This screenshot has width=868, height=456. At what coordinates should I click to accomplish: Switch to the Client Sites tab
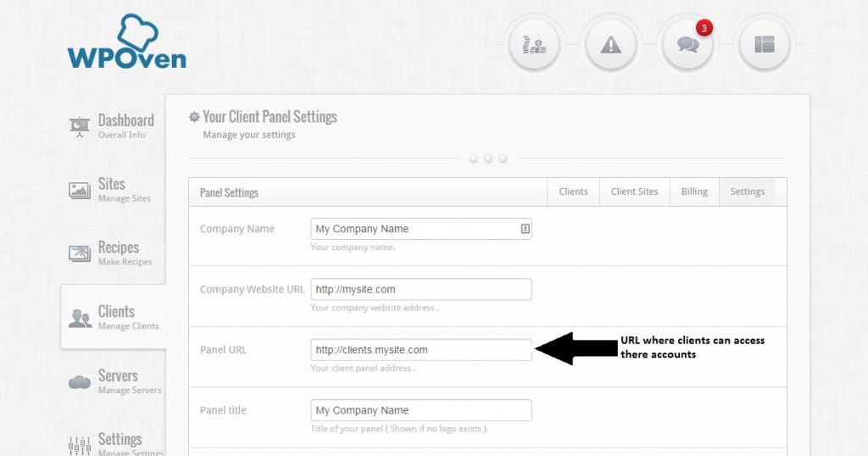(634, 192)
